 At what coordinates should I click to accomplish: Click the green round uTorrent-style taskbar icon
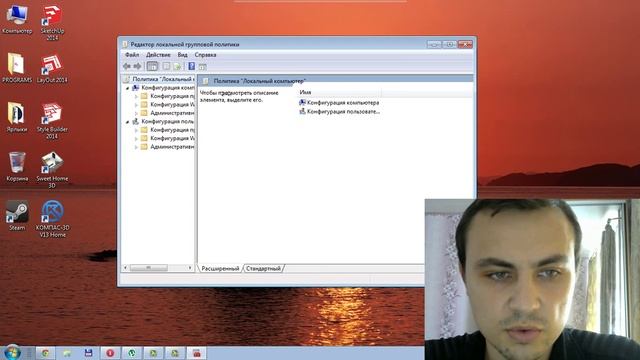tap(131, 353)
